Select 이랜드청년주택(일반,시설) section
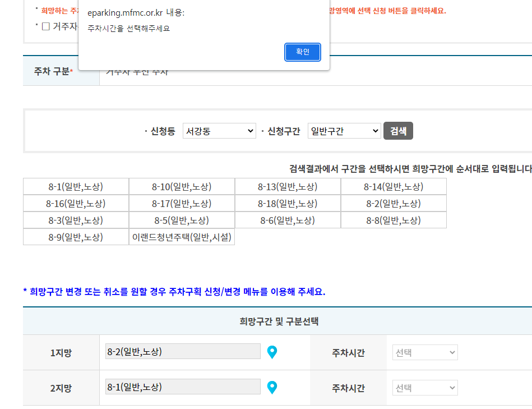Screen dimensions: 532x409 coord(182,237)
